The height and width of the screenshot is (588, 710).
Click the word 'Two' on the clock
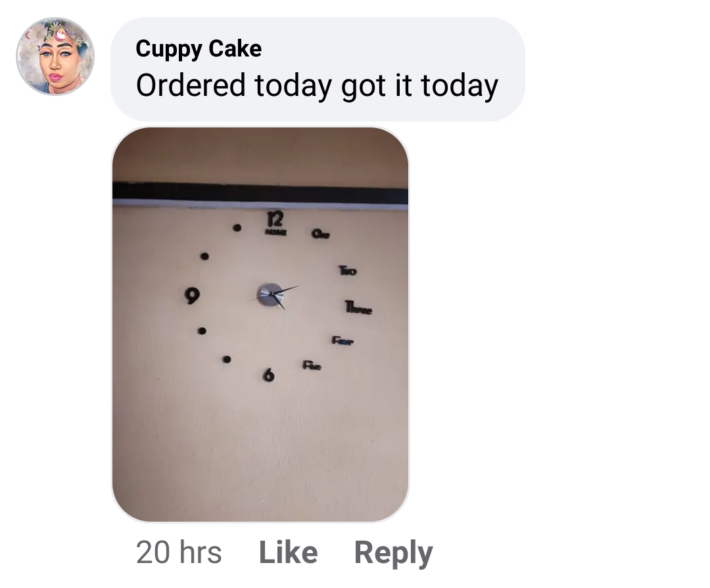coord(348,271)
